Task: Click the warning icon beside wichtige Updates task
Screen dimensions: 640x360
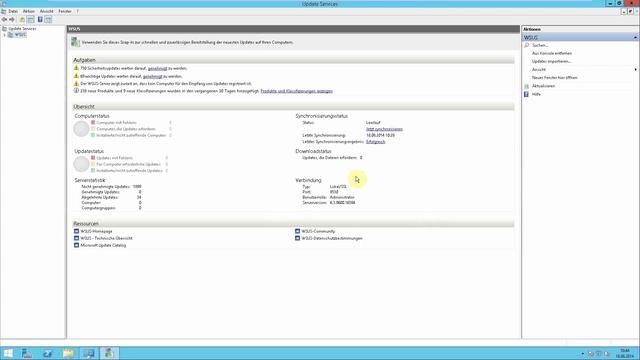Action: click(x=76, y=76)
